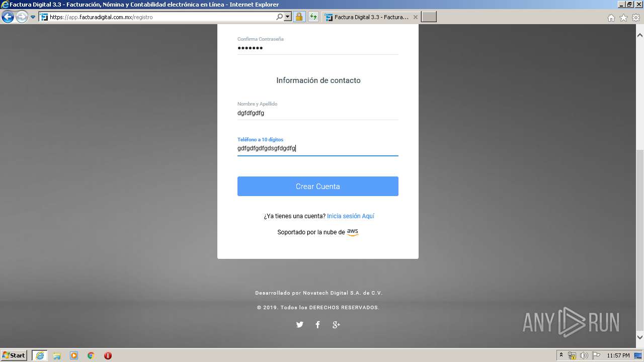This screenshot has width=644, height=362.
Task: Open the Google Plus social icon
Action: click(336, 325)
